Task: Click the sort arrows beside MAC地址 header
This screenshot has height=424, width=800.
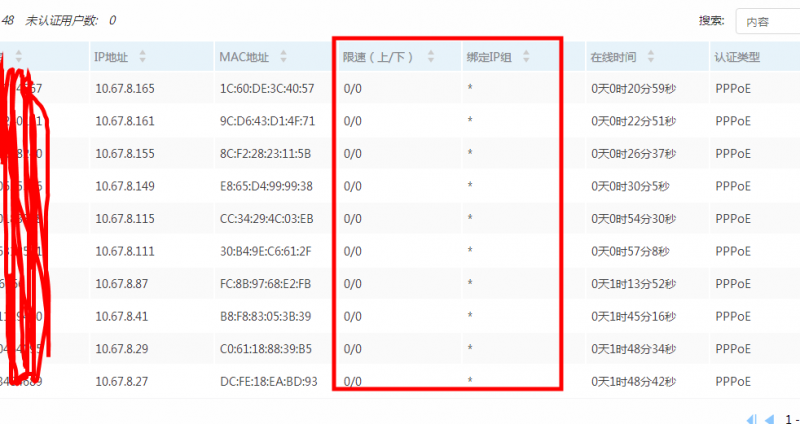Action: 284,57
